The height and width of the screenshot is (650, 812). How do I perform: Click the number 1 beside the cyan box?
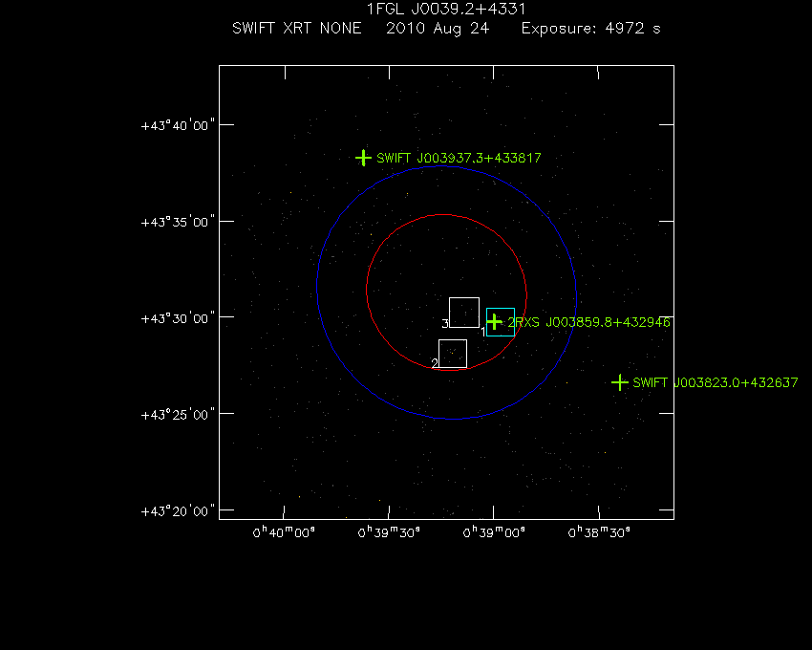483,332
